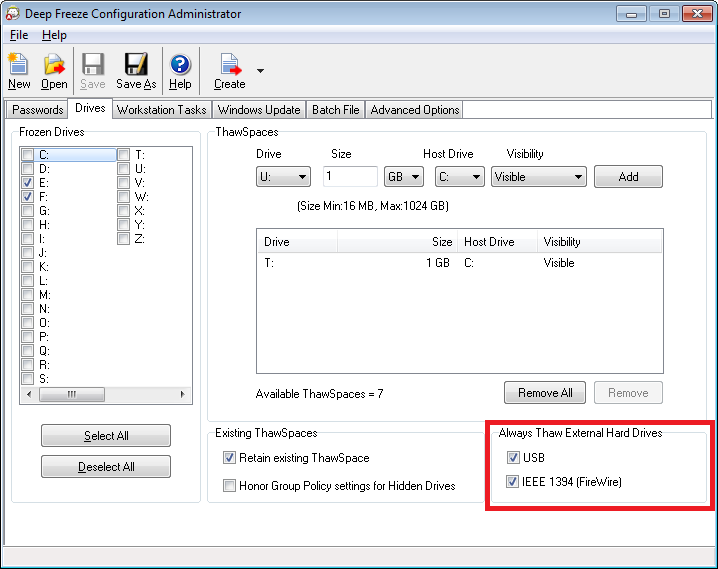The image size is (718, 569).
Task: Open the File menu
Action: pyautogui.click(x=19, y=35)
